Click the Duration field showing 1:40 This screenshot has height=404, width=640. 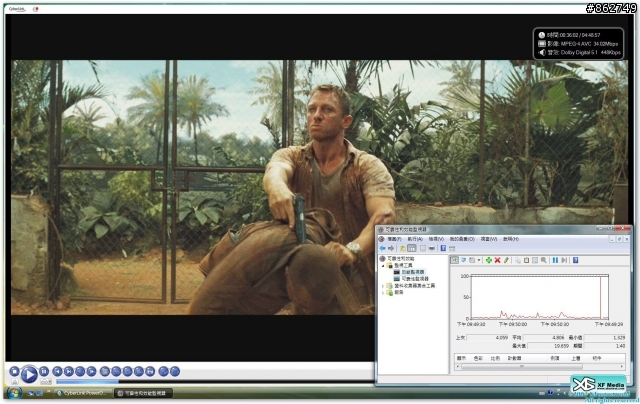tap(604, 346)
